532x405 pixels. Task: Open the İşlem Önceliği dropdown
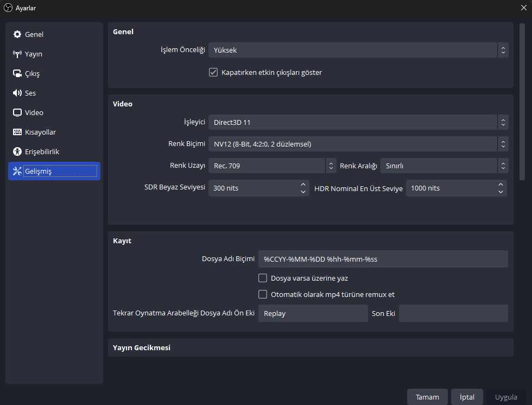pyautogui.click(x=358, y=50)
